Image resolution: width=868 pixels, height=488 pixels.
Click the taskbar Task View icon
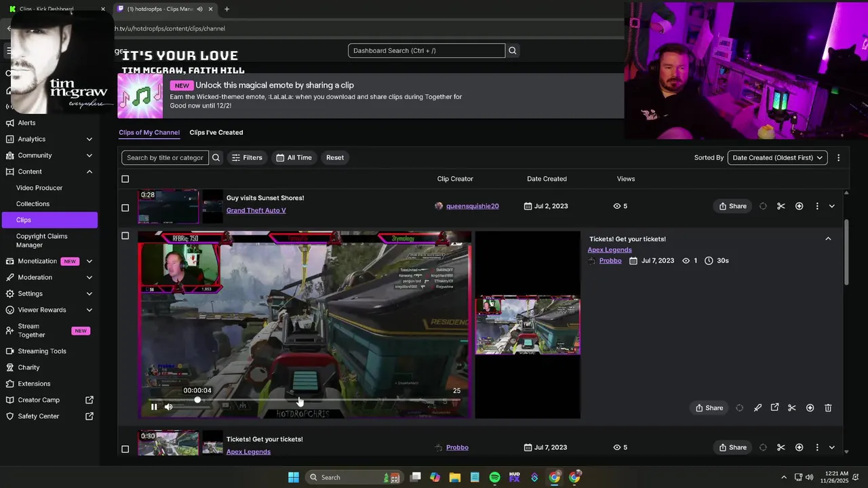point(416,477)
